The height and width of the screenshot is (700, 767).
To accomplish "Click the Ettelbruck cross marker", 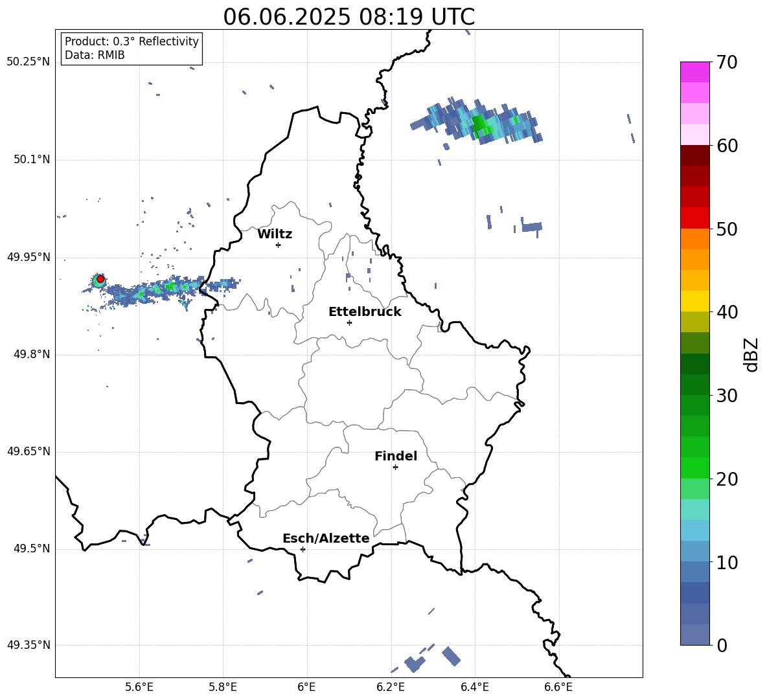I will 349,322.
